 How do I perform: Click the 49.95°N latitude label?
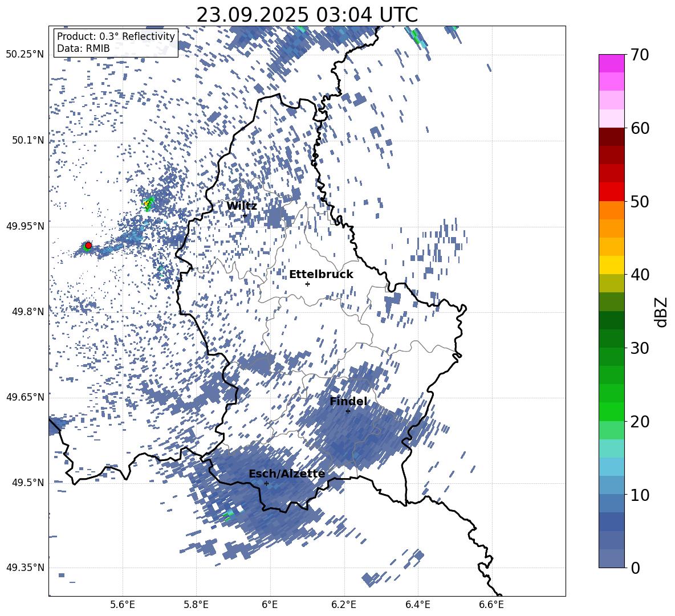[x=25, y=226]
